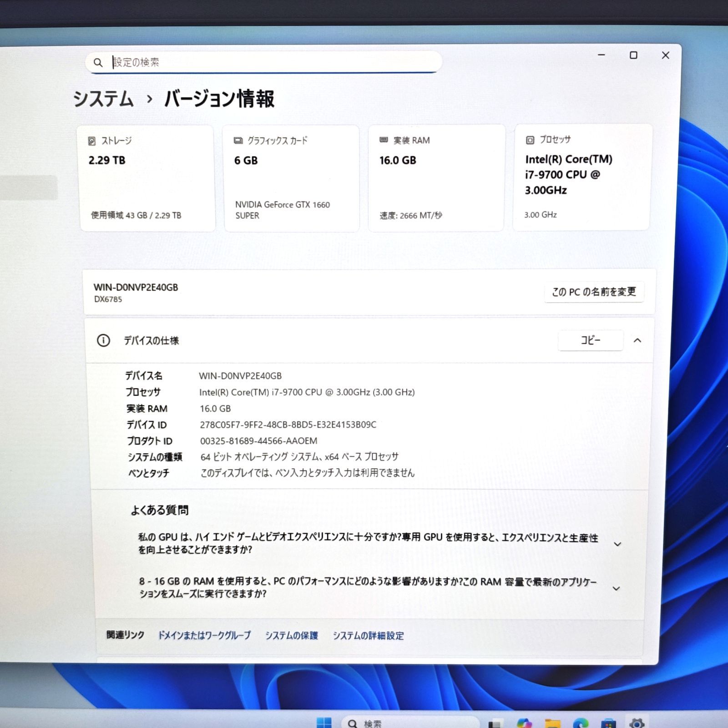728x728 pixels.
Task: Click この PC の名前を変更 button
Action: click(594, 292)
